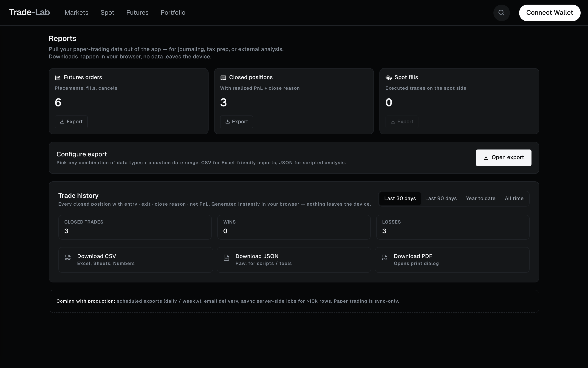Click the JSON document icon

(226, 258)
